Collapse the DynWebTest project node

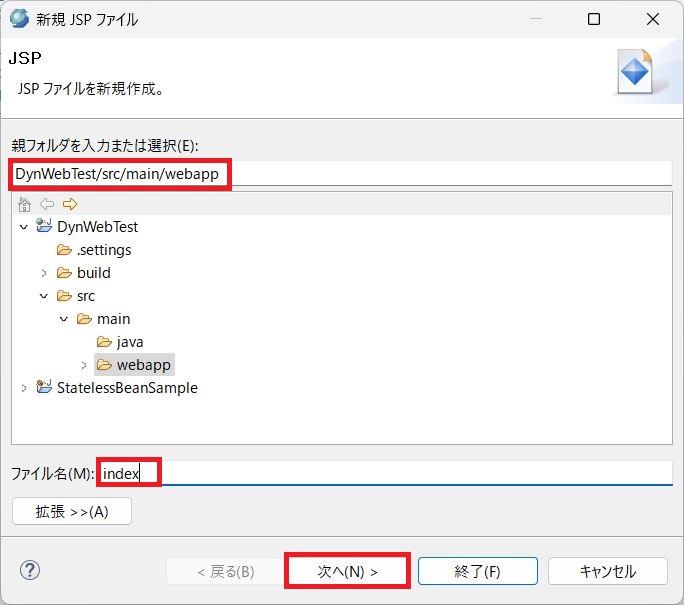[x=24, y=227]
